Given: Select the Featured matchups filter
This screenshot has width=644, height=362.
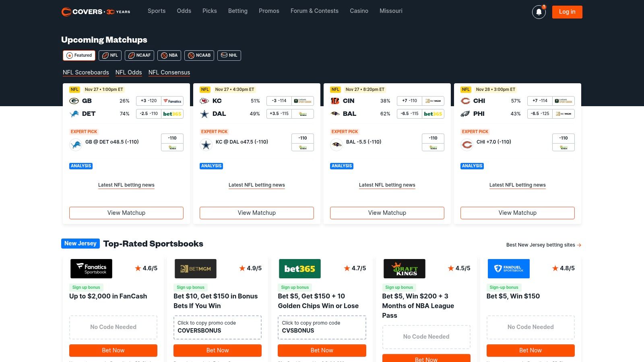Looking at the screenshot, I should (79, 56).
